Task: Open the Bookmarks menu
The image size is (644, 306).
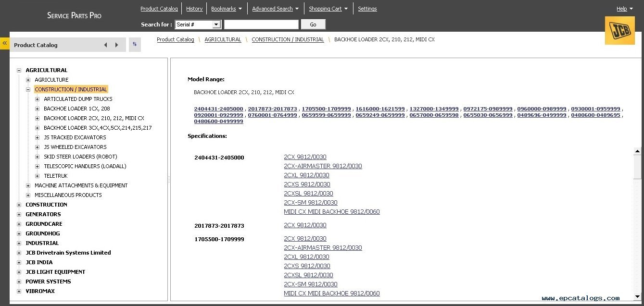Action: [x=226, y=9]
